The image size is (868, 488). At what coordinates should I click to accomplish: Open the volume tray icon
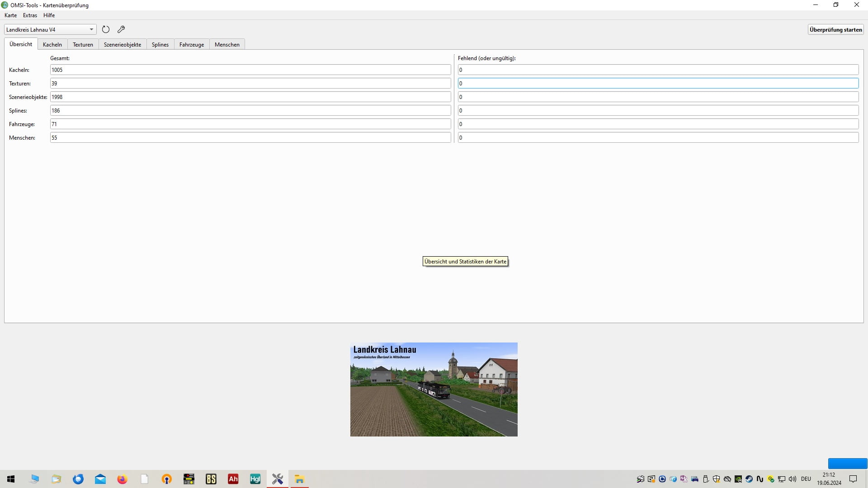793,479
